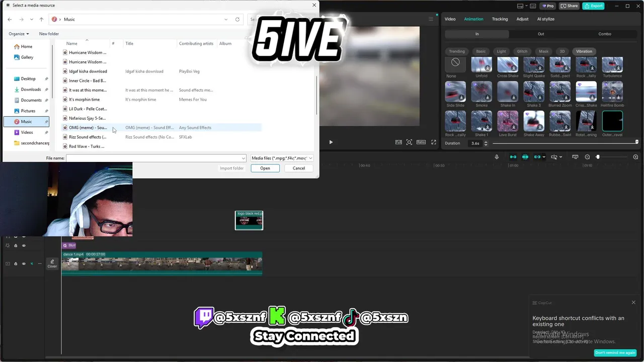
Task: Open the layout switcher icon in title bar
Action: tap(521, 6)
